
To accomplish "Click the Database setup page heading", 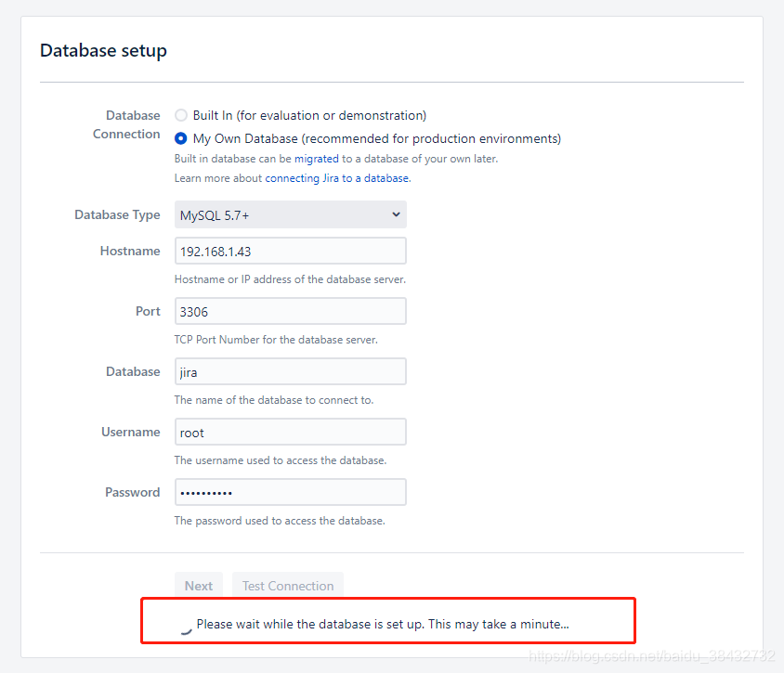I will coord(103,50).
